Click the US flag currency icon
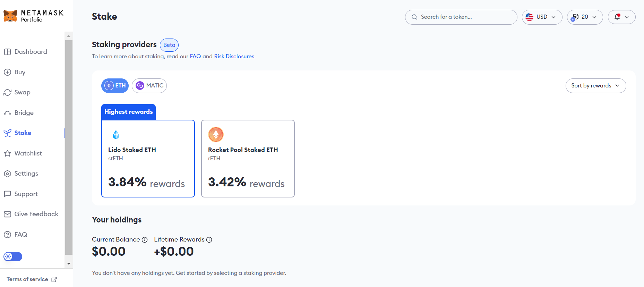Viewport: 644px width, 287px height. pos(529,17)
